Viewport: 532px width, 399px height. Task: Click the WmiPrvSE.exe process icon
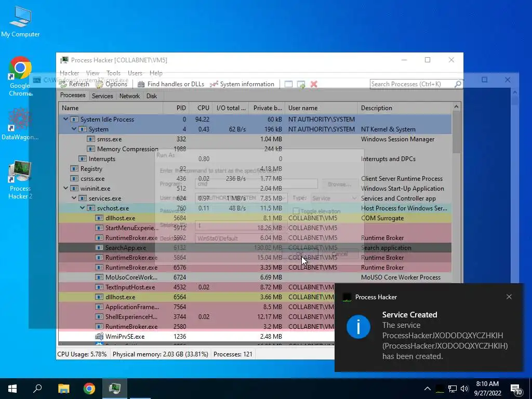pos(99,336)
